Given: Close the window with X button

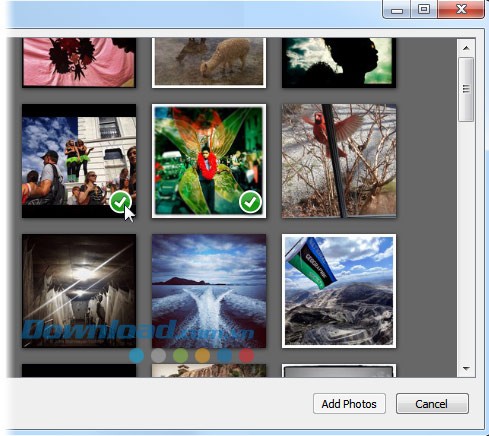Looking at the screenshot, I should click(x=461, y=9).
